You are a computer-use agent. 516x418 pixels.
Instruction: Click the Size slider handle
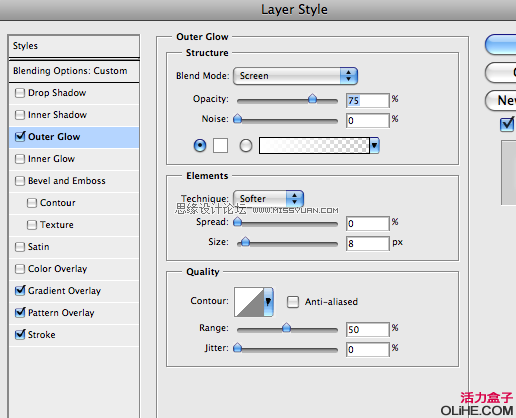[245, 242]
